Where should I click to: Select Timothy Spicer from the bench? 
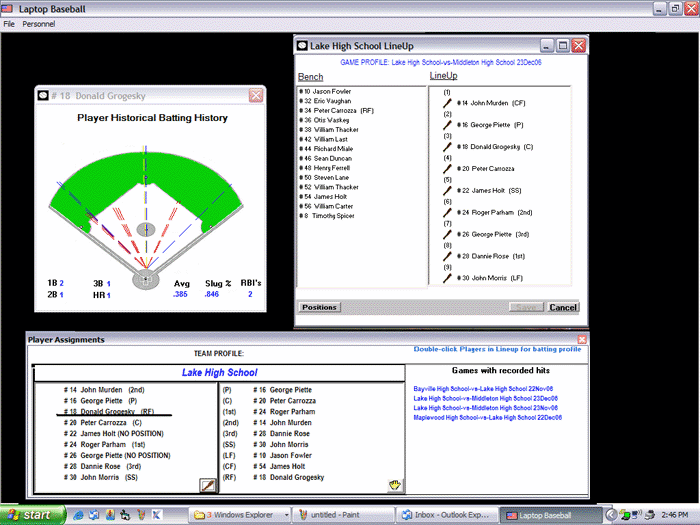coord(335,216)
